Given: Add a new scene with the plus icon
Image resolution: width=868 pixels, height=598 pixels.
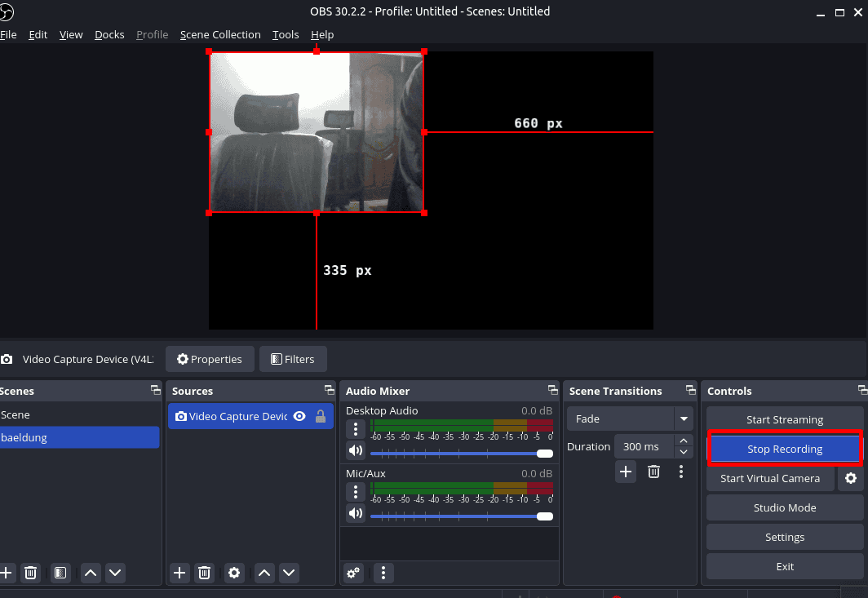Looking at the screenshot, I should click(x=7, y=573).
